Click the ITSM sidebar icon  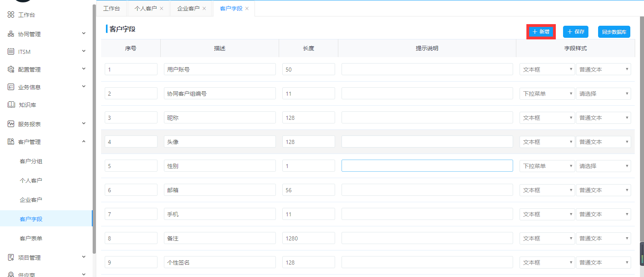pos(11,51)
